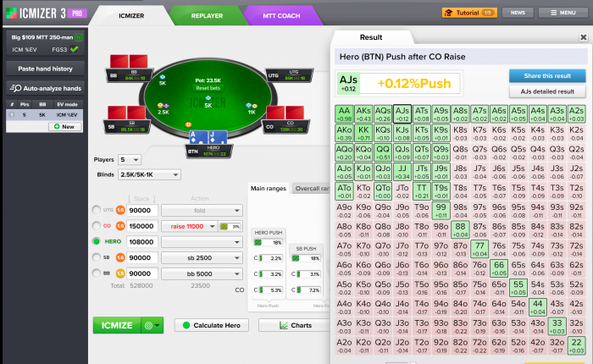Screen dimensions: 593x364
Task: Click the orange UTG ante chip
Action: click(120, 210)
